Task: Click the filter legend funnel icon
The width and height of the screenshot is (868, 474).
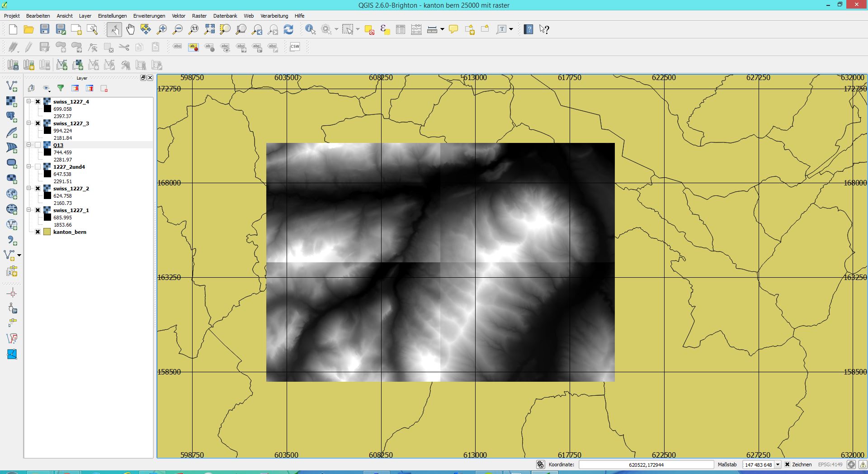Action: coord(61,88)
